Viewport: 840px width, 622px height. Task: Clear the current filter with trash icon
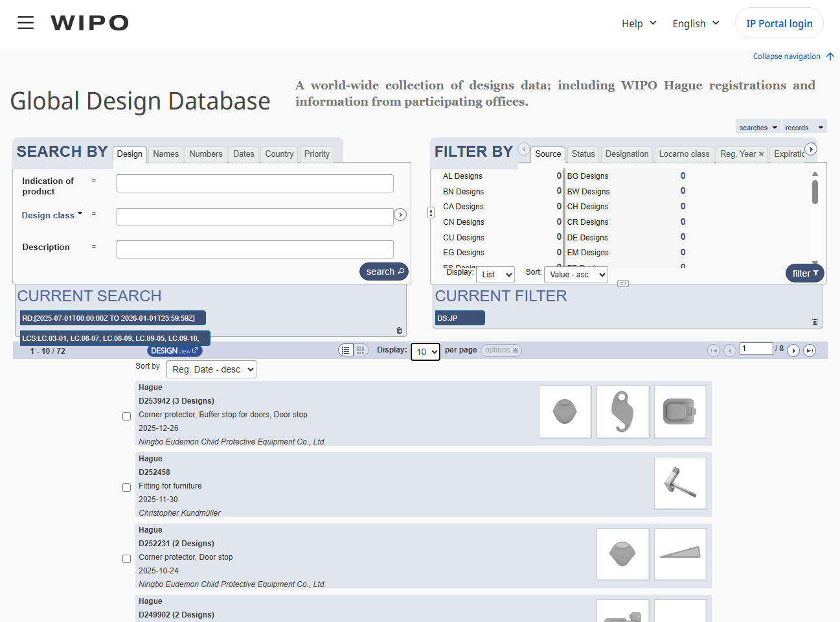[x=815, y=322]
